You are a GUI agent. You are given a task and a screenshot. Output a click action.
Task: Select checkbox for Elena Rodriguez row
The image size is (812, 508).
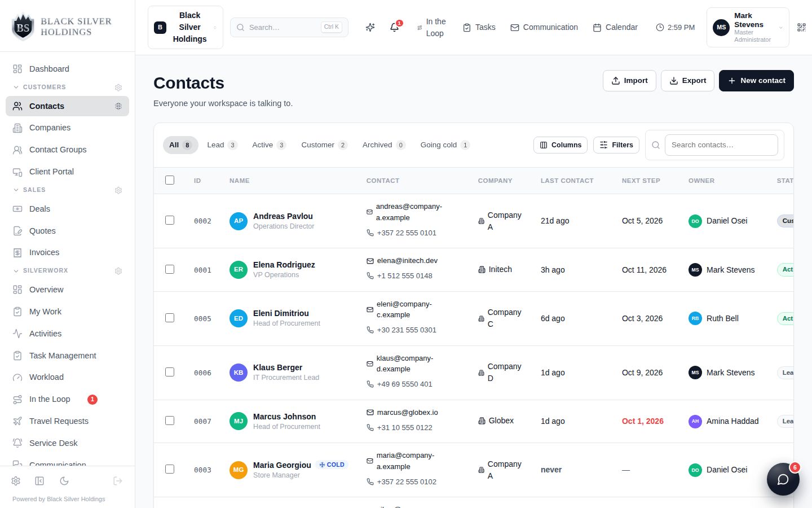coord(170,269)
